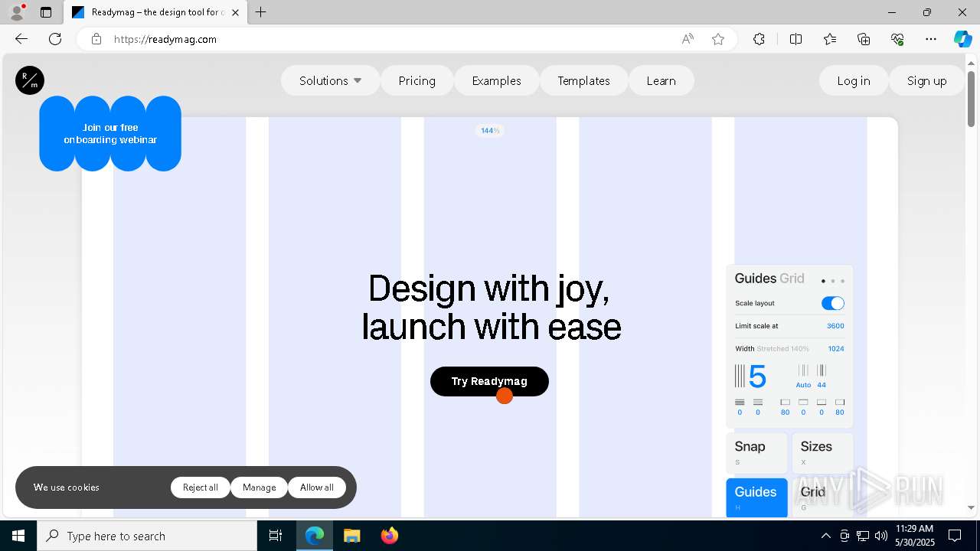The image size is (980, 551).
Task: Open the volume control tray icon
Action: (x=881, y=536)
